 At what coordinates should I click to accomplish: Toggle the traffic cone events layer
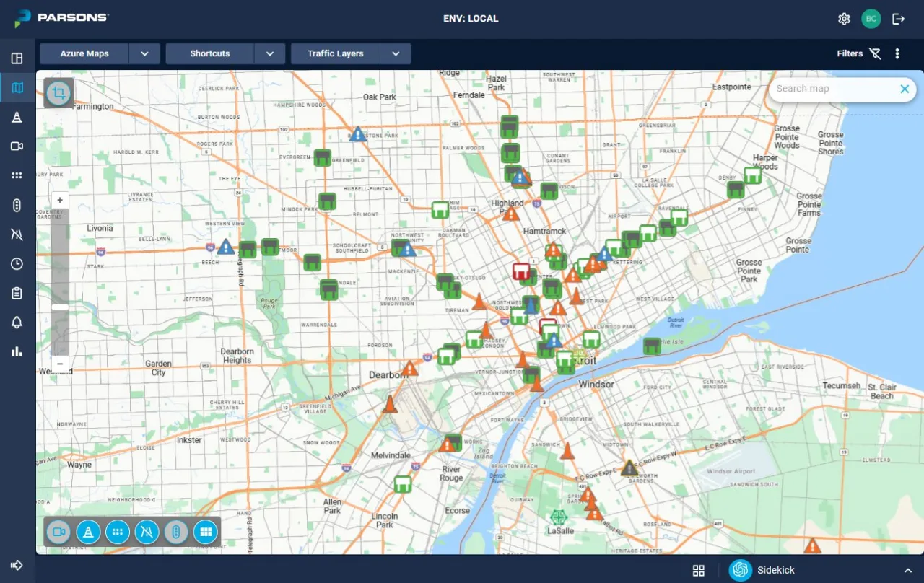click(x=88, y=532)
